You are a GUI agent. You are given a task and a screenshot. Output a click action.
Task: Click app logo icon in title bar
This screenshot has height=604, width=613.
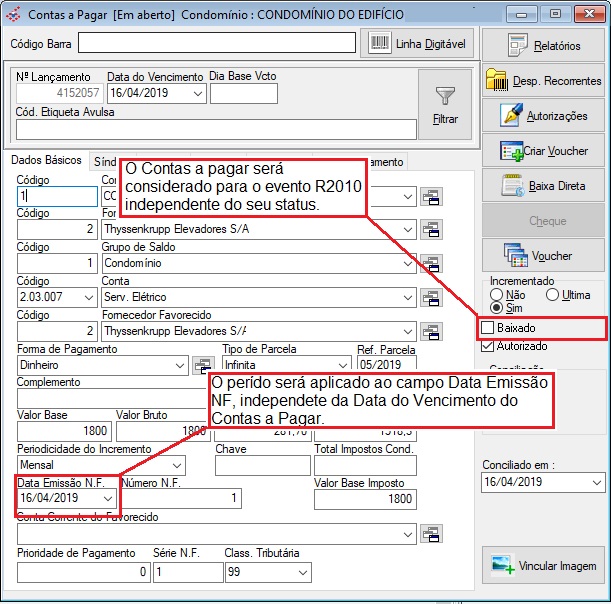13,14
